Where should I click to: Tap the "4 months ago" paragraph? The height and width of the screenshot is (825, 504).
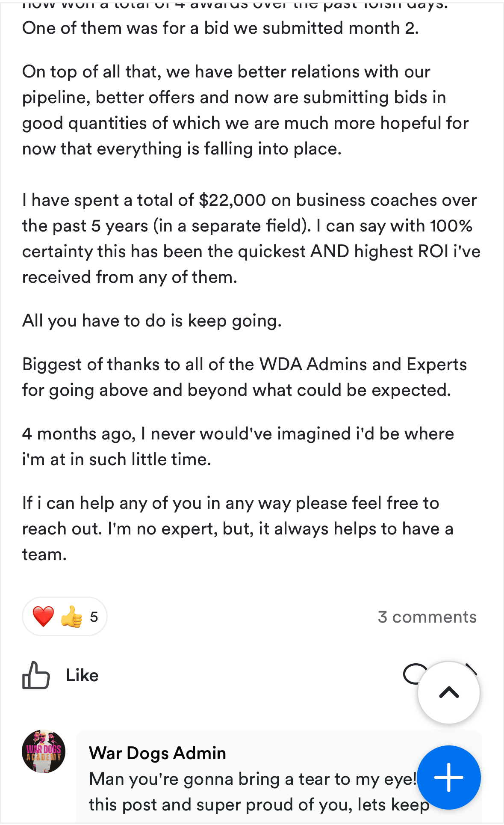pos(238,446)
